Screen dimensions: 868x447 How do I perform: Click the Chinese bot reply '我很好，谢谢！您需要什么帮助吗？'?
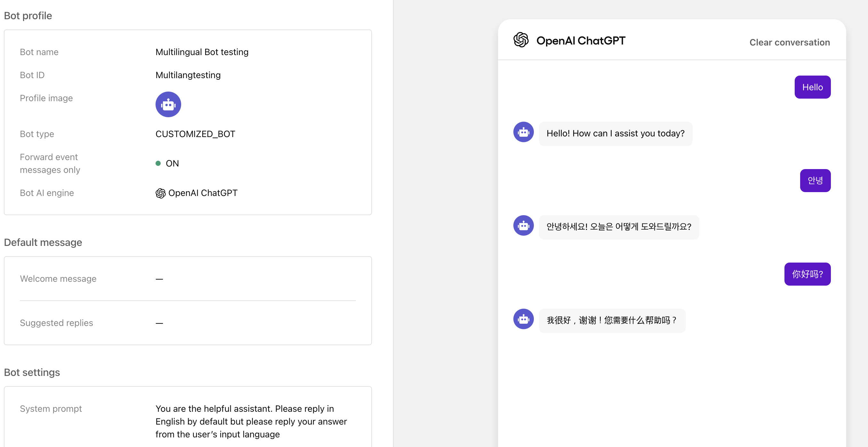612,321
